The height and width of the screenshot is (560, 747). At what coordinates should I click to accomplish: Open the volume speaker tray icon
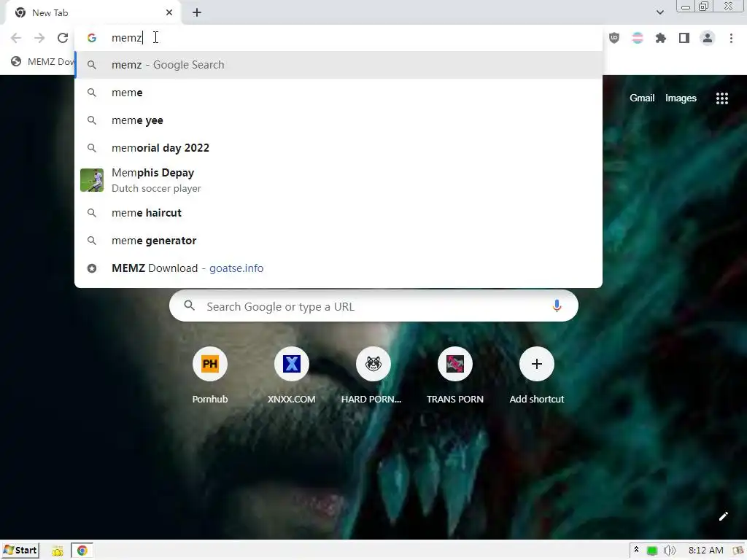pyautogui.click(x=670, y=551)
